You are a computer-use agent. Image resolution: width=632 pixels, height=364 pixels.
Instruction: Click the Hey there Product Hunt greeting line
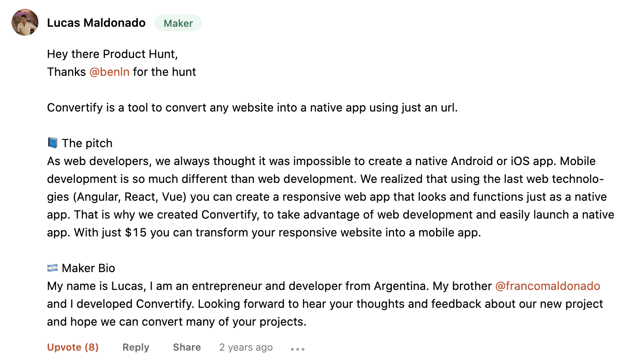[x=112, y=54]
